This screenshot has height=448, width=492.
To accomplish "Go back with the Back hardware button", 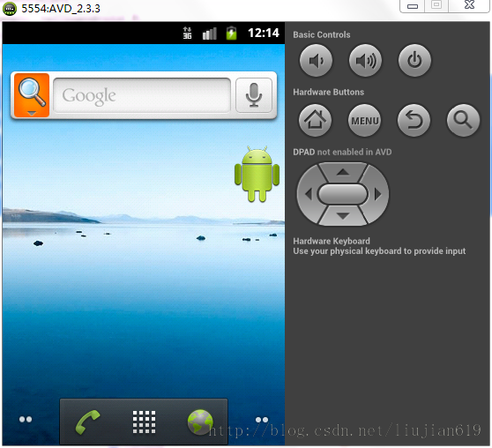I will (414, 120).
